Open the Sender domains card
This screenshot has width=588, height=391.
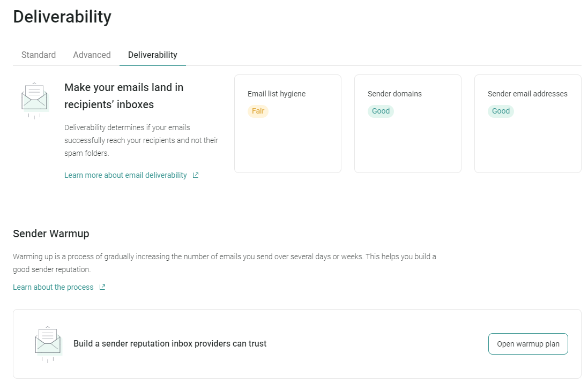tap(407, 124)
